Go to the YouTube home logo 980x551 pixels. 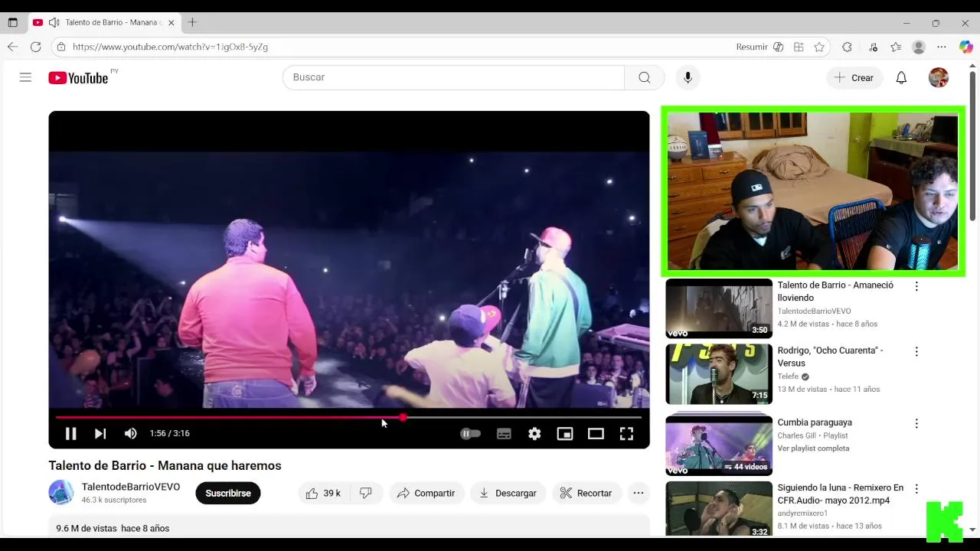[78, 77]
